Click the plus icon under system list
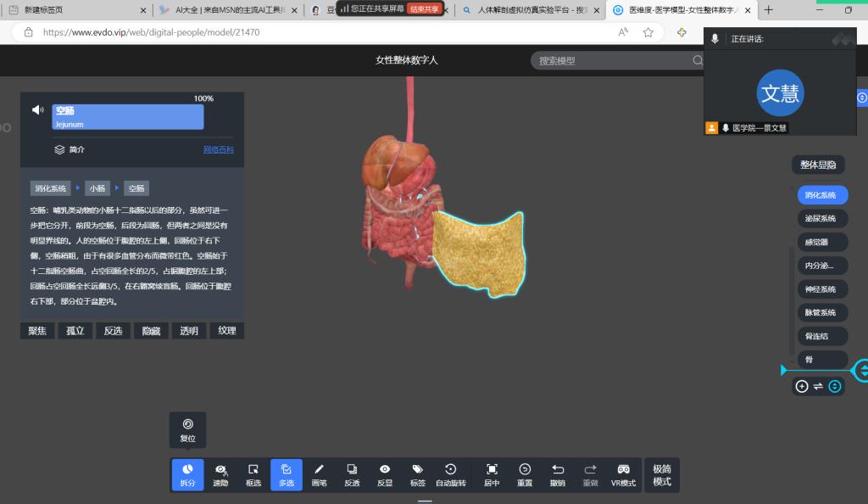 point(802,386)
